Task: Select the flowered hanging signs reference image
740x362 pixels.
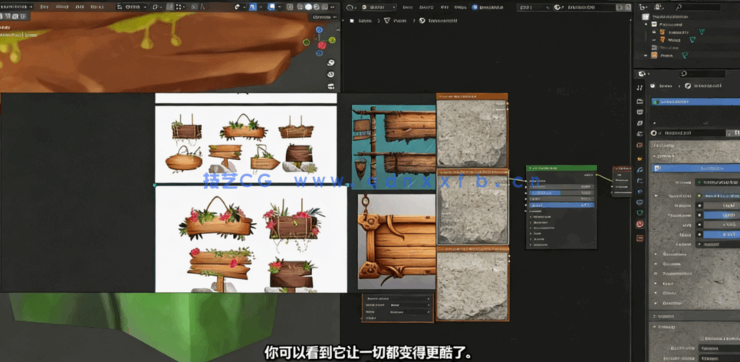Action: pos(251,239)
